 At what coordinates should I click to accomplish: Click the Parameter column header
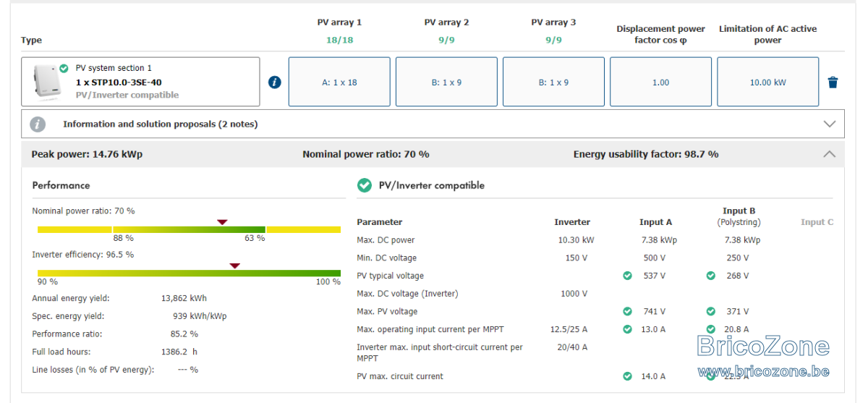[x=379, y=222]
